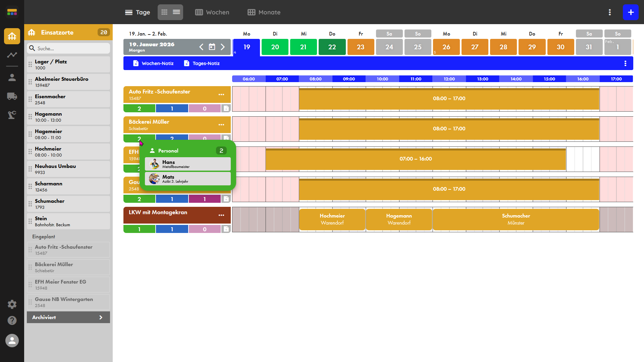Open three-dot menu for Bäckerei Müller
This screenshot has height=362, width=644.
(221, 125)
